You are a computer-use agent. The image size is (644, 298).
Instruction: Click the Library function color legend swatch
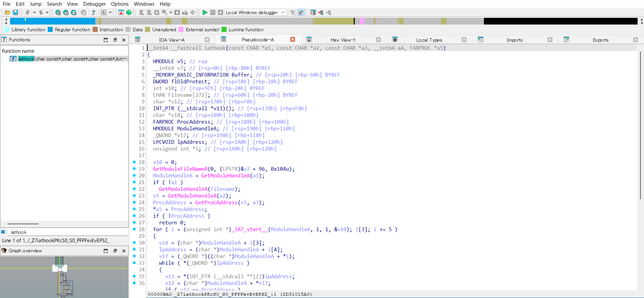click(7, 30)
